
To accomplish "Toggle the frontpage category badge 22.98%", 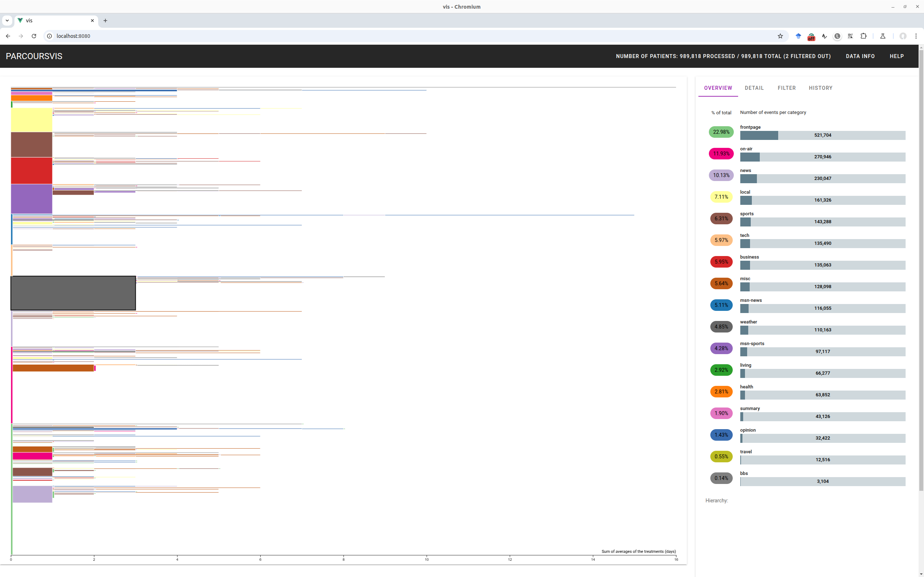I will [x=721, y=132].
